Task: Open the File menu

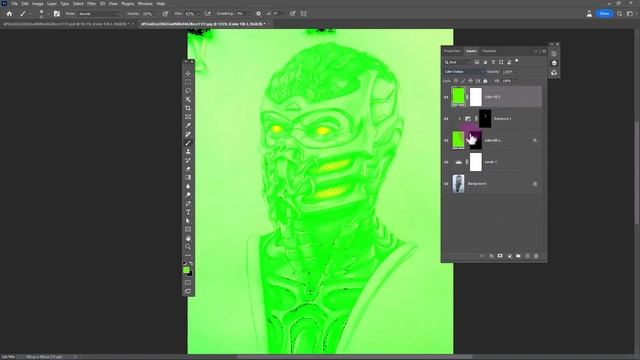Action: click(14, 4)
